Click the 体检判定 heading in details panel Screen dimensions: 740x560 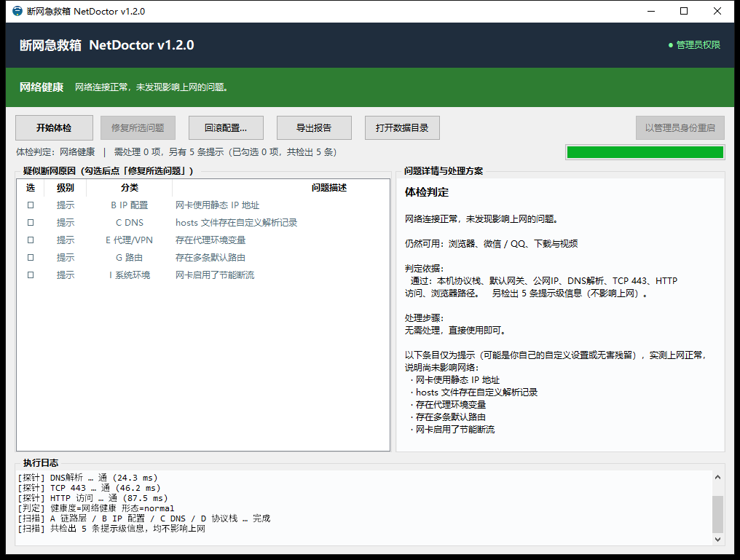pos(427,192)
